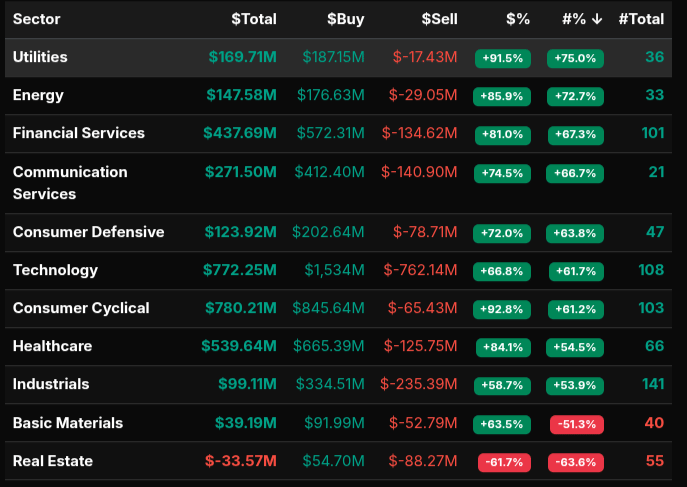Click Healthcare's $539.64M total value

point(238,346)
